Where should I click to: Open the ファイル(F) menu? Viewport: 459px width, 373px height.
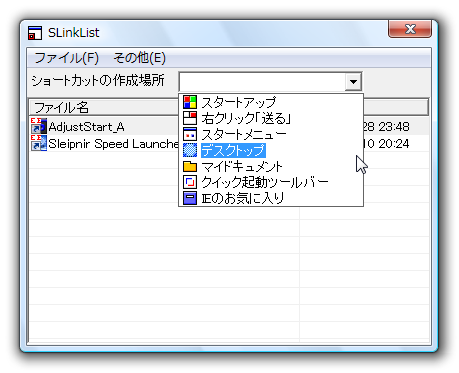pos(67,58)
